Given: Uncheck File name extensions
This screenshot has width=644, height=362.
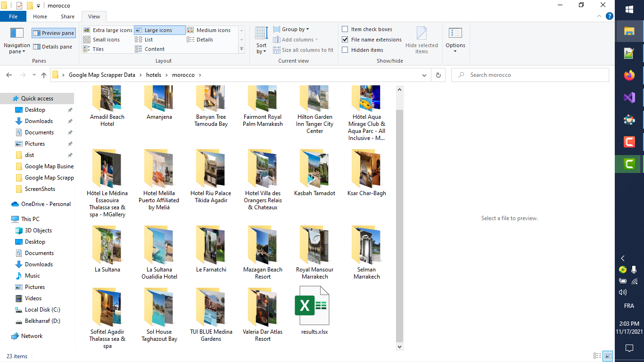Looking at the screenshot, I should 345,40.
